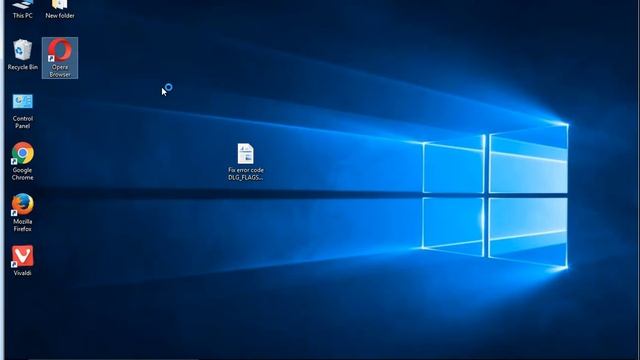Click the "Recycle Bin" label text
640x360 pixels.
22,67
